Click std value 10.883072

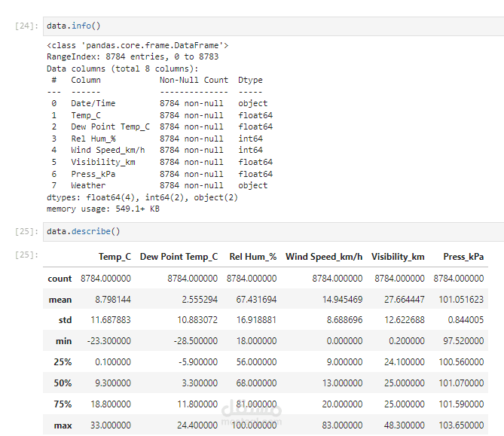click(x=197, y=320)
